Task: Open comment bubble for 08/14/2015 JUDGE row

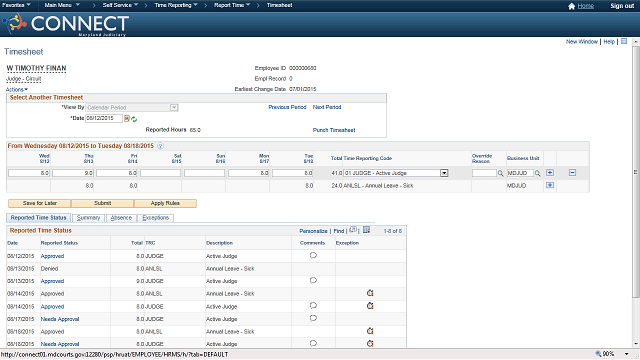Action: click(313, 306)
